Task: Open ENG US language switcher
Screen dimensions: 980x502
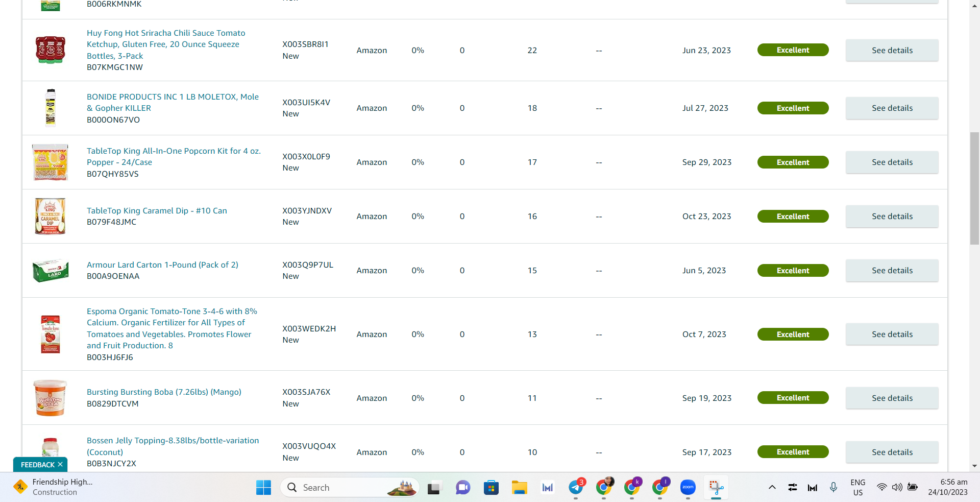Action: 858,487
